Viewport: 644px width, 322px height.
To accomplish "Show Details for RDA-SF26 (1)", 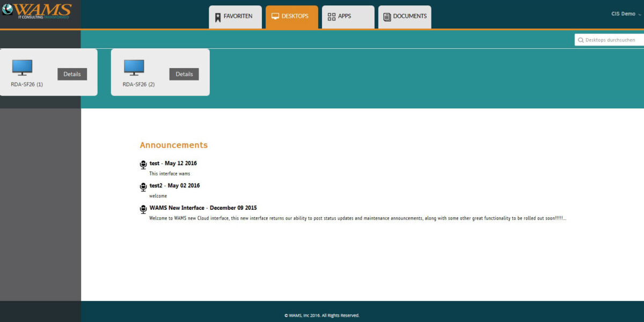I will click(72, 74).
